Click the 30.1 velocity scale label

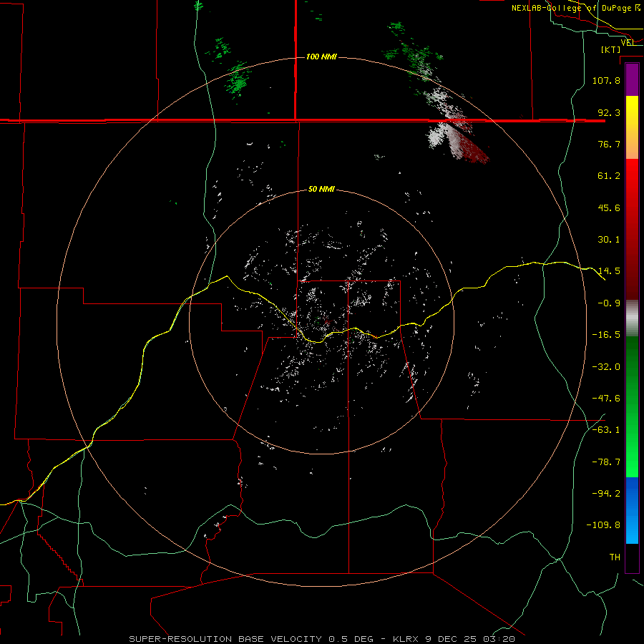609,240
